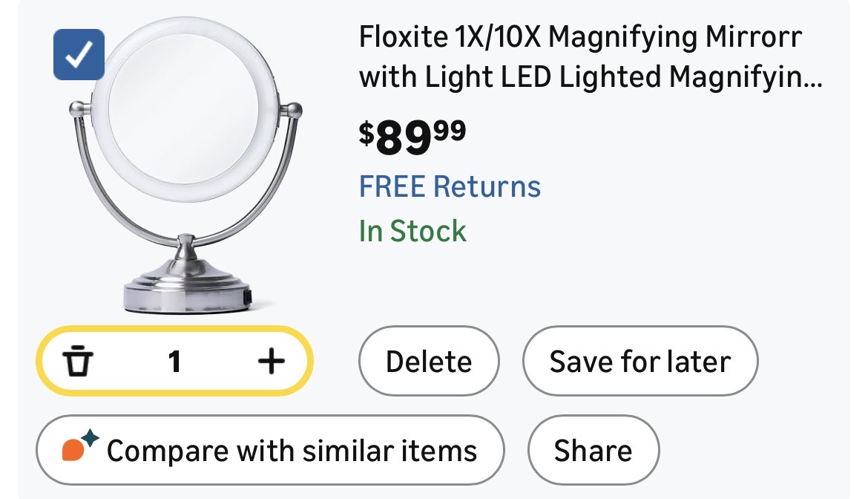Tap the Share button
Screen dimensions: 868x499
click(593, 451)
